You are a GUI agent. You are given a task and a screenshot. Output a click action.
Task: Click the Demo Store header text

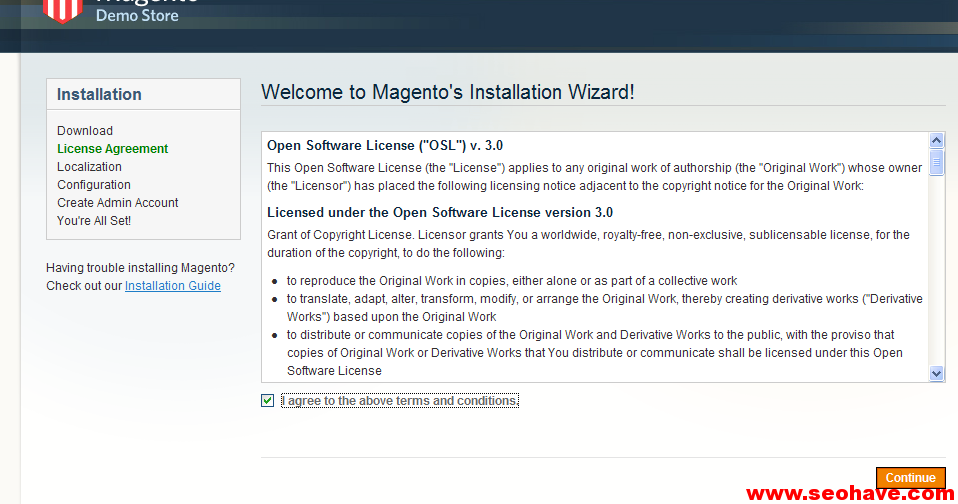[x=137, y=16]
